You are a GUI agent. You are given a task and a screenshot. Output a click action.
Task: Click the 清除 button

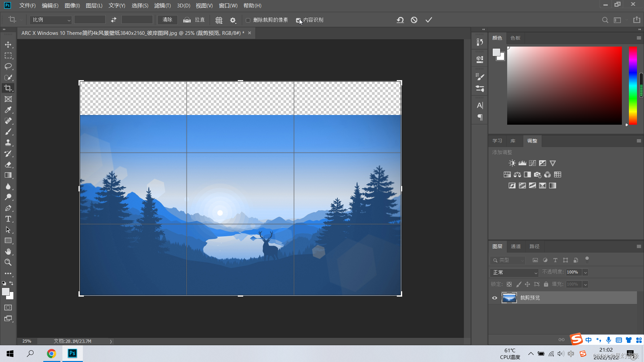(x=167, y=20)
